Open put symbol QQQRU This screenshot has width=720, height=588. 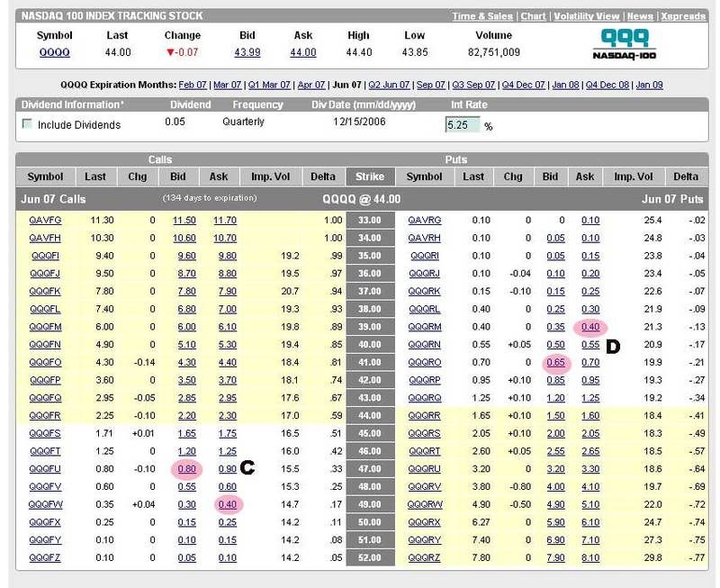pos(424,469)
